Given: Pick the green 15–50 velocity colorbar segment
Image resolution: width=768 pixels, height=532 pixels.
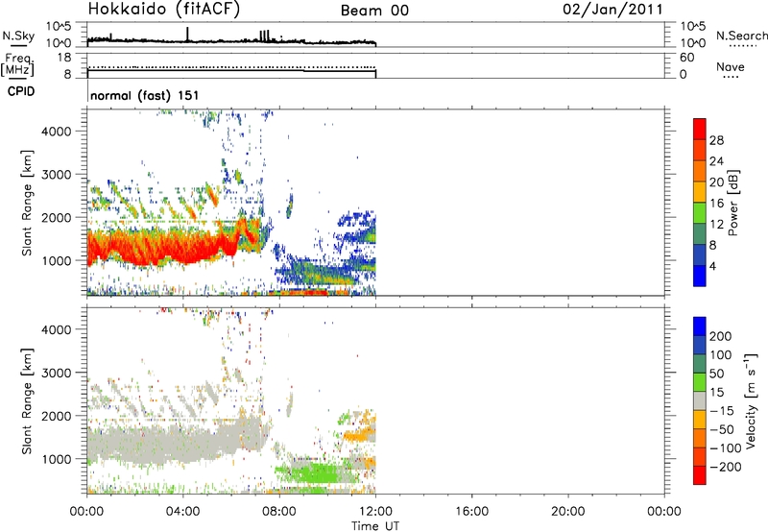Looking at the screenshot, I should (700, 382).
